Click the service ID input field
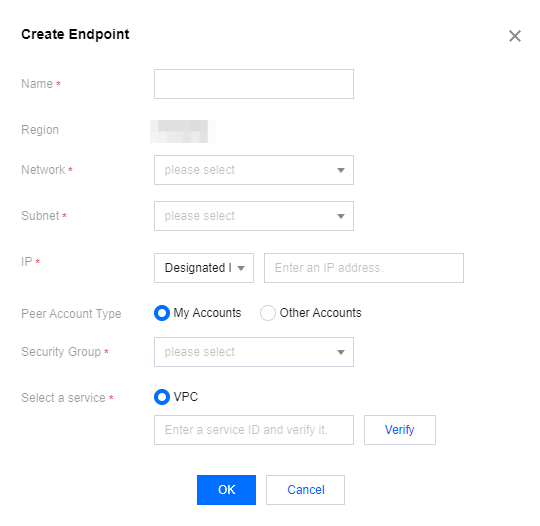540x526 pixels. click(254, 430)
